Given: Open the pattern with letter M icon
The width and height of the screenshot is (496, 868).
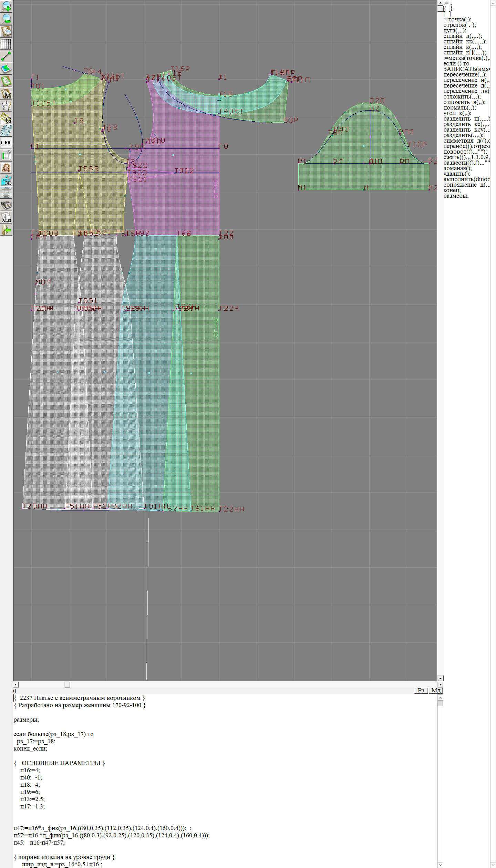Looking at the screenshot, I should tap(6, 93).
